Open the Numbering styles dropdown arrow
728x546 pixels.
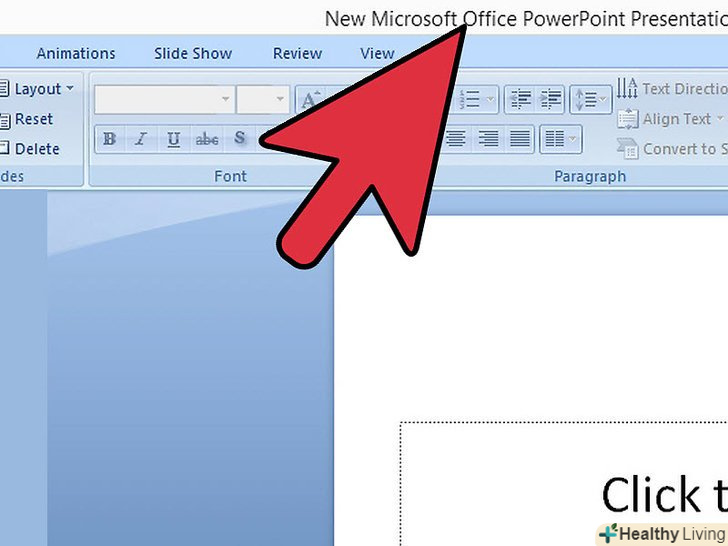pyautogui.click(x=491, y=99)
